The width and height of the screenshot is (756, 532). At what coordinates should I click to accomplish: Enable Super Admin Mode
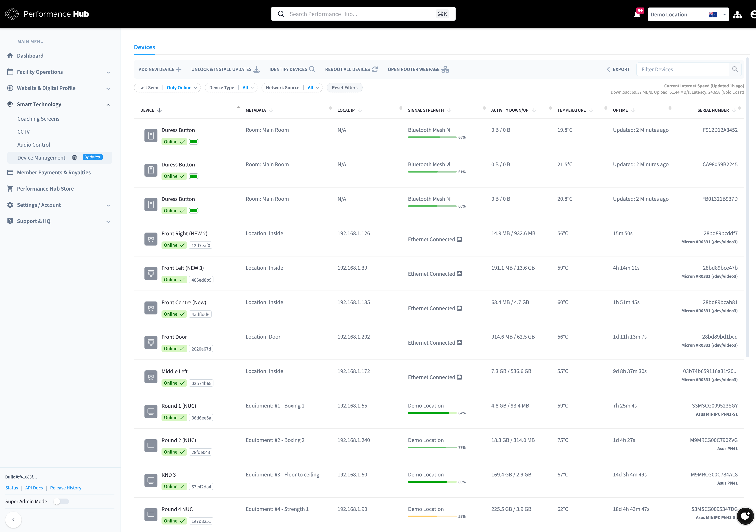[61, 501]
